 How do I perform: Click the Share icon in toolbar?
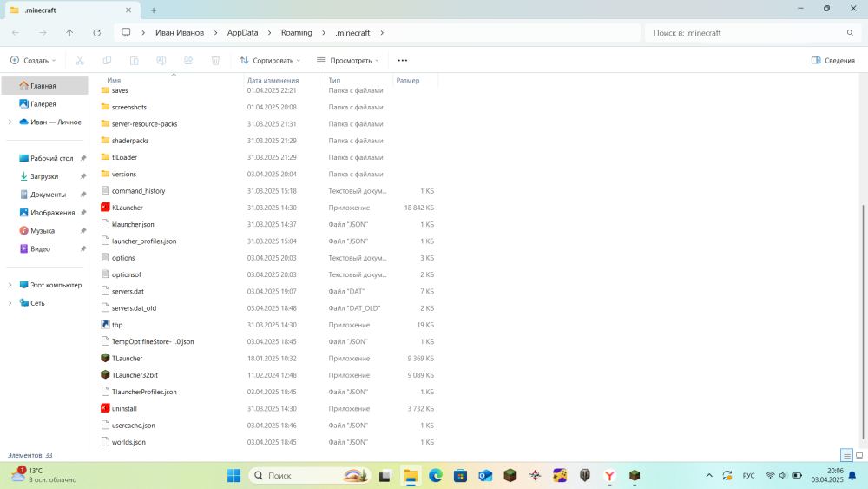point(188,60)
